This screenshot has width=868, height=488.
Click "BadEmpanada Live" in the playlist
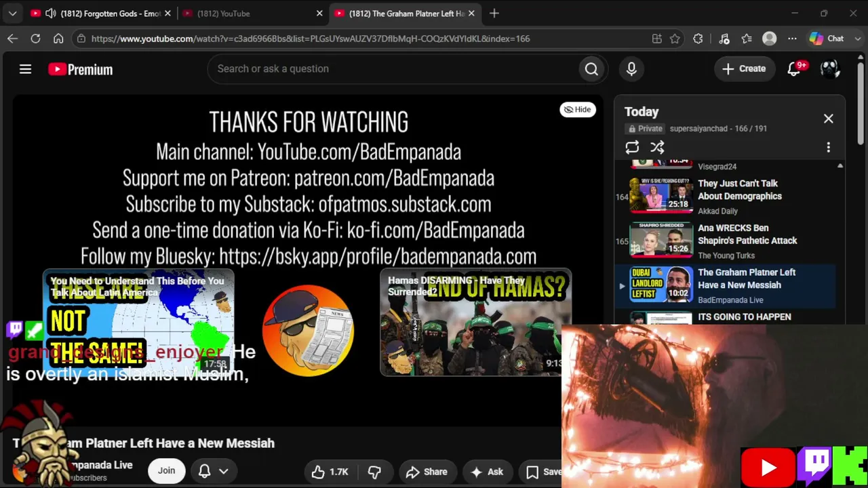click(x=730, y=300)
